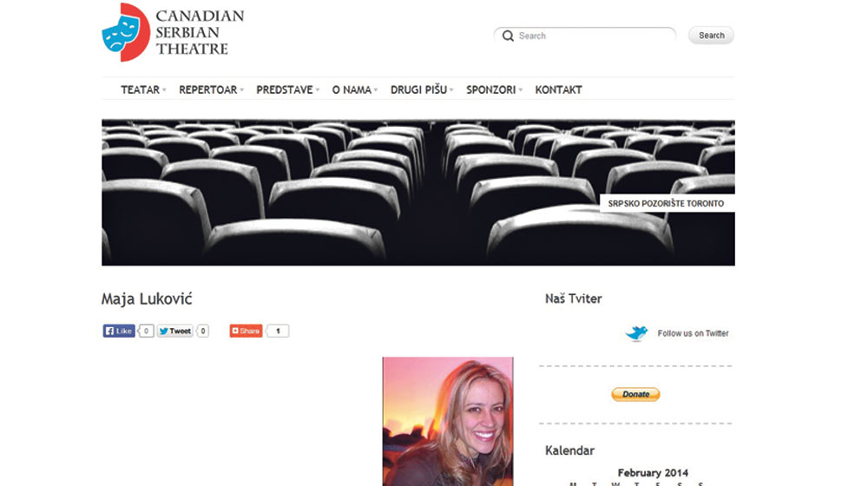
Task: Click the magnifying glass search icon
Action: [508, 36]
